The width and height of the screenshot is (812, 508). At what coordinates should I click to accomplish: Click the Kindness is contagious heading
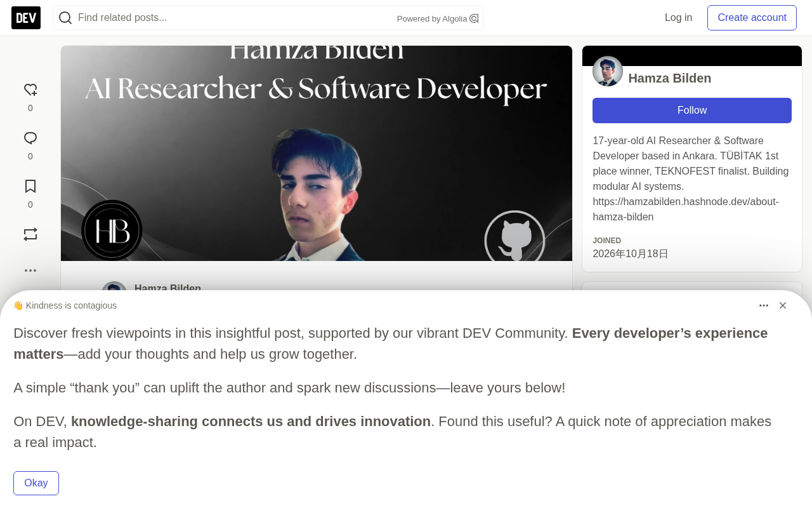click(65, 305)
